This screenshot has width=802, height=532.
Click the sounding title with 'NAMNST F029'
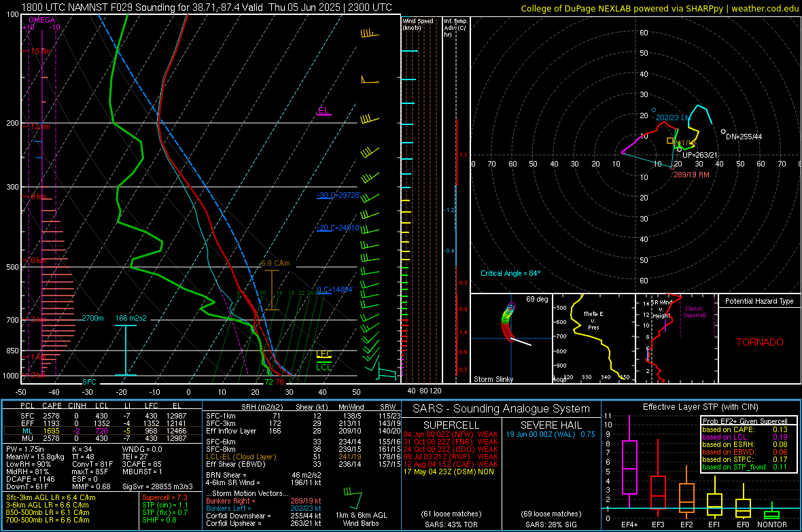coord(207,7)
